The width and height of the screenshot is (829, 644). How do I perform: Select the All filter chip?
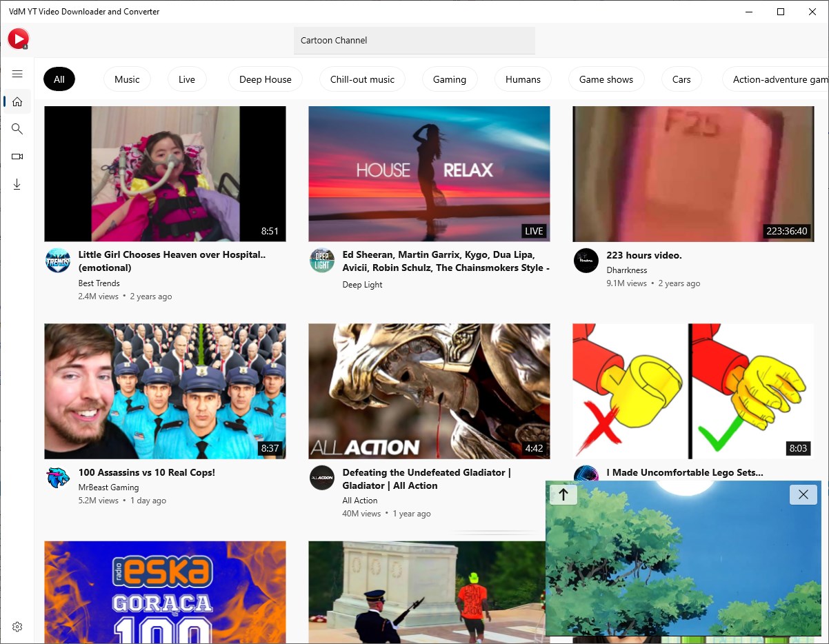59,79
